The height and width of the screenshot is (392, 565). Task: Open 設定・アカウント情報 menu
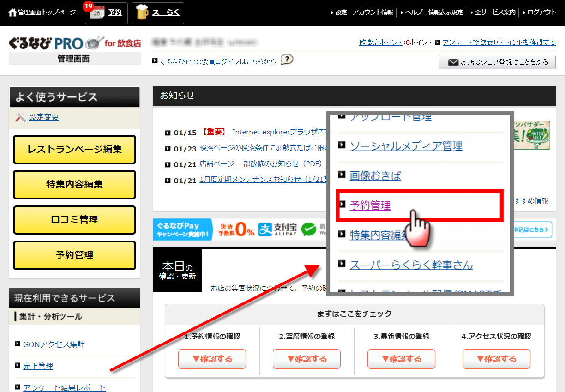point(362,12)
